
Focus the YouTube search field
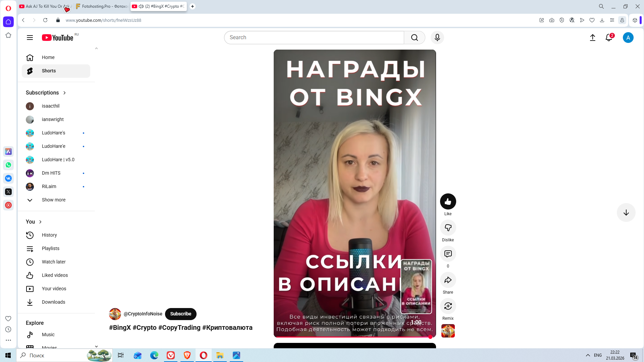coord(314,38)
